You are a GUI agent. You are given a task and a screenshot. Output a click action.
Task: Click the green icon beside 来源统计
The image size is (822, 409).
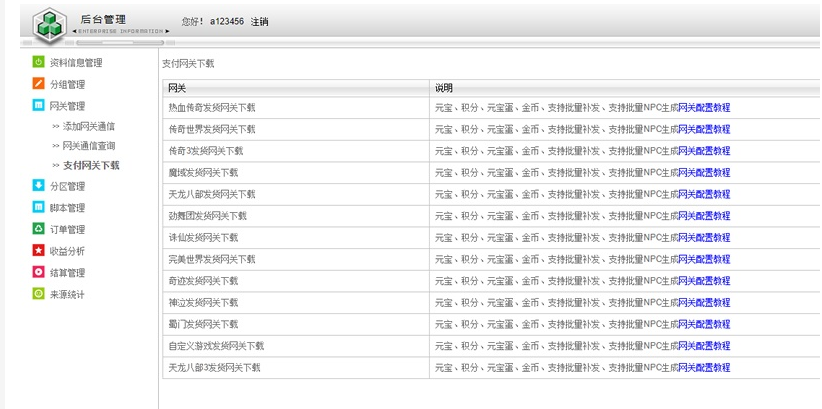pyautogui.click(x=39, y=294)
